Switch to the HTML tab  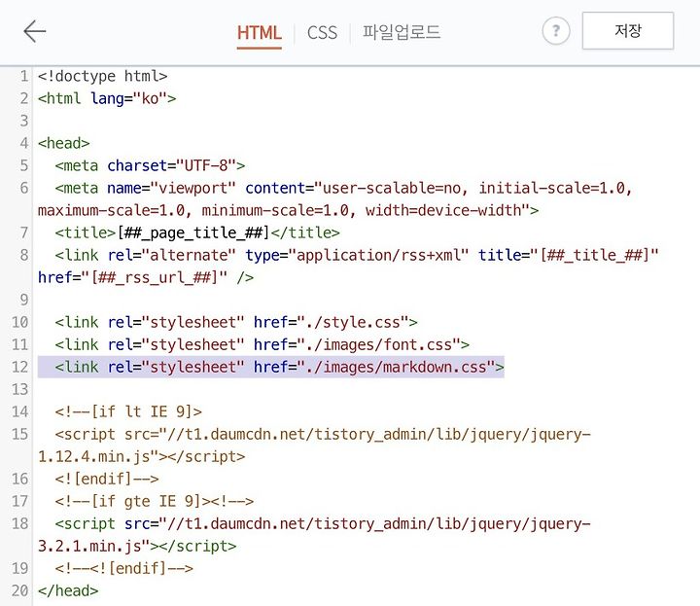pyautogui.click(x=259, y=33)
